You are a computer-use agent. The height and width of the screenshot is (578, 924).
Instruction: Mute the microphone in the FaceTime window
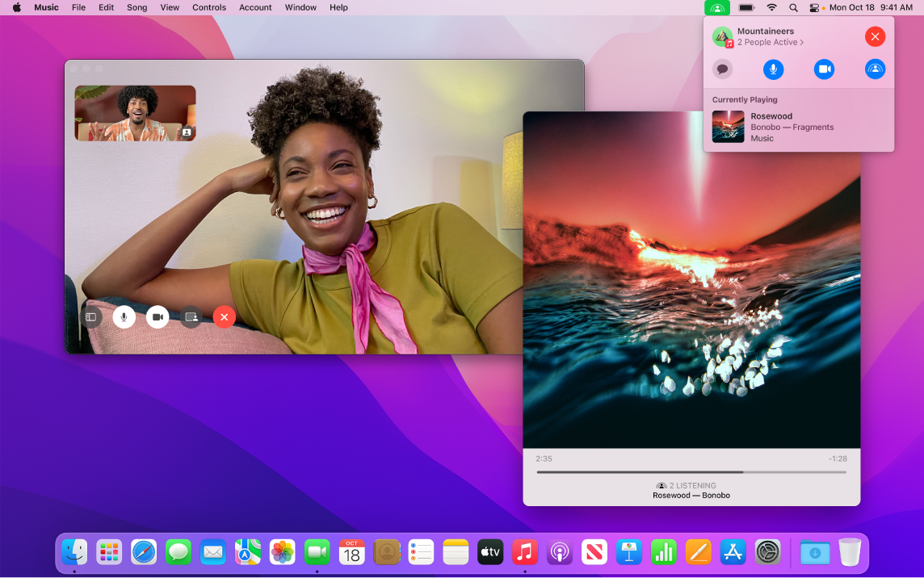coord(124,316)
